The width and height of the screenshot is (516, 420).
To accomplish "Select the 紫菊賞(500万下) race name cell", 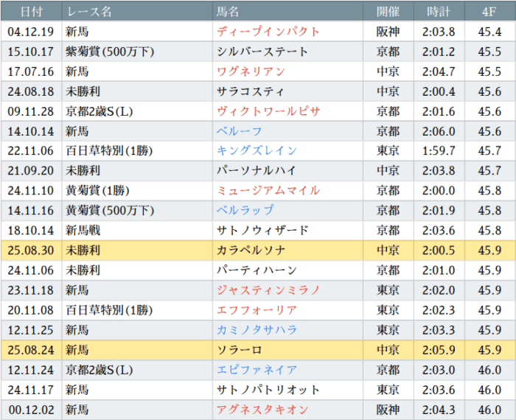I will coord(110,52).
